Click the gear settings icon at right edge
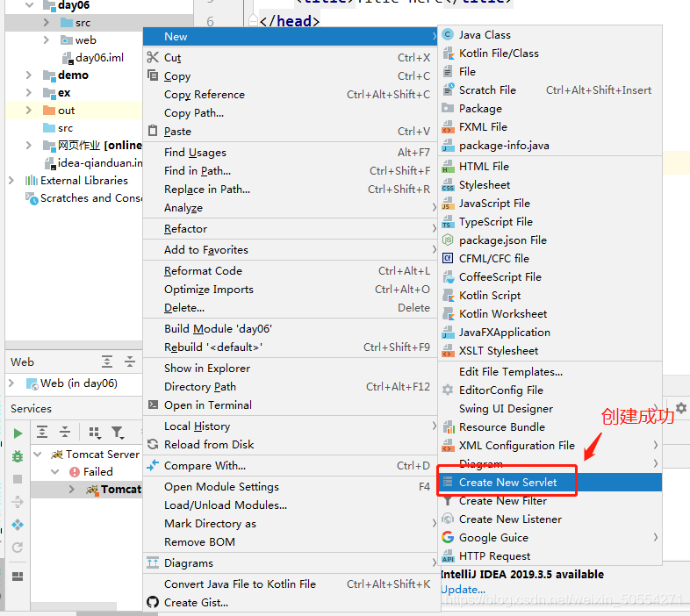The width and height of the screenshot is (690, 616). coord(681,408)
